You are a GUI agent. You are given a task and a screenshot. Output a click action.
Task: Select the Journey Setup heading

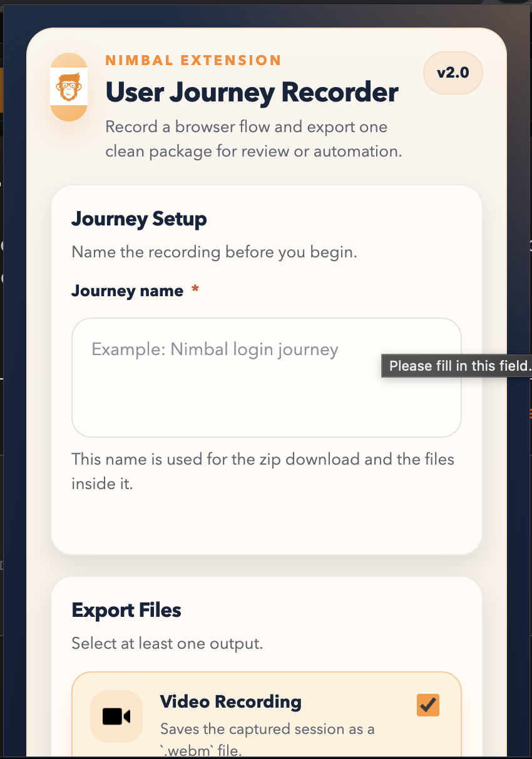pos(139,220)
